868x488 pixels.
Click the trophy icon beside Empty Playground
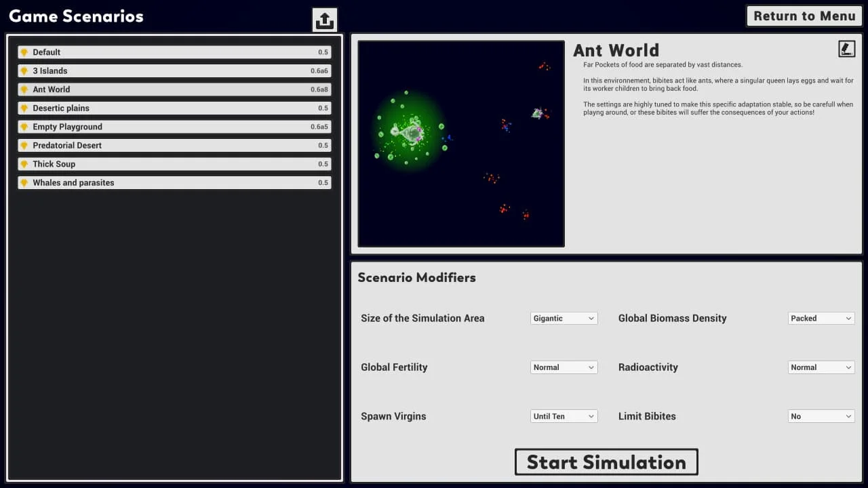coord(24,127)
